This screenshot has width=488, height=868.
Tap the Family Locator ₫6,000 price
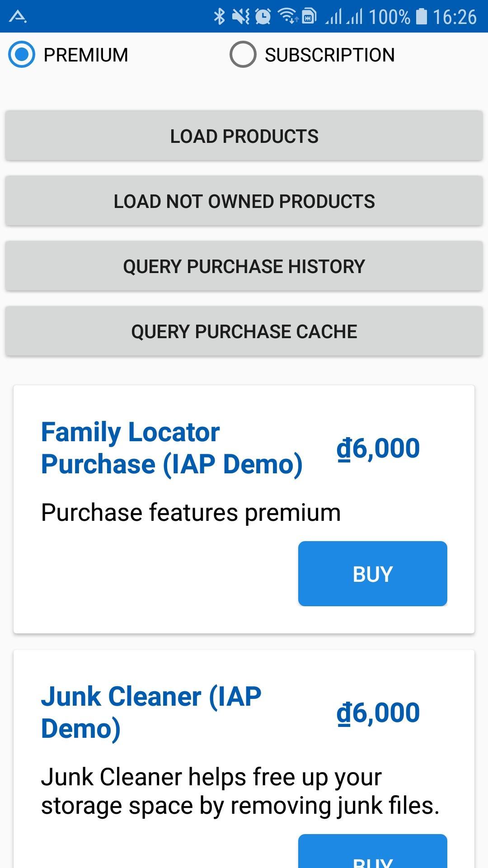point(378,448)
